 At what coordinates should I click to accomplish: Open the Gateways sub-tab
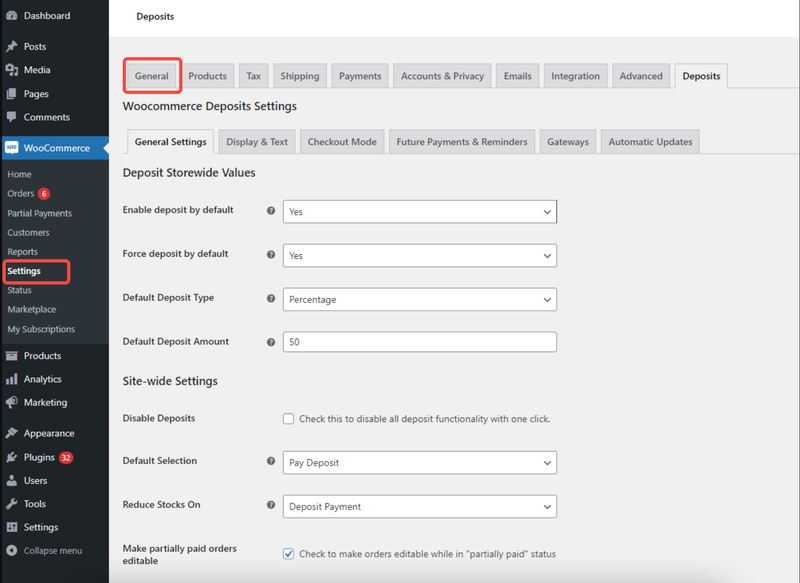(x=568, y=142)
